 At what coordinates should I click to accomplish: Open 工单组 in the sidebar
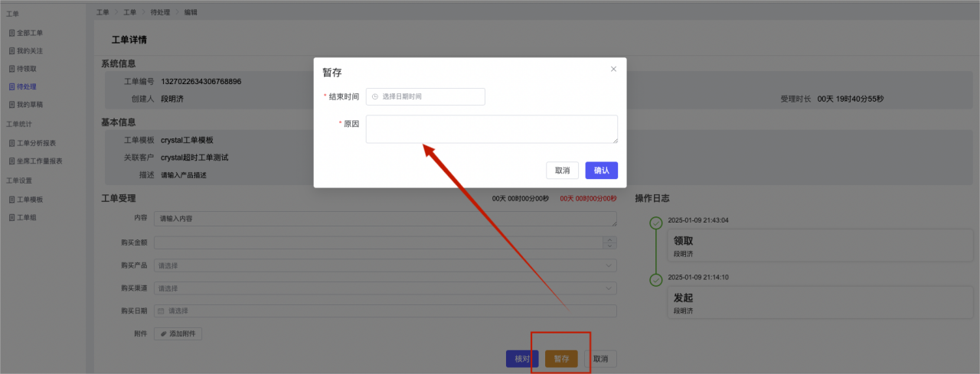(27, 217)
